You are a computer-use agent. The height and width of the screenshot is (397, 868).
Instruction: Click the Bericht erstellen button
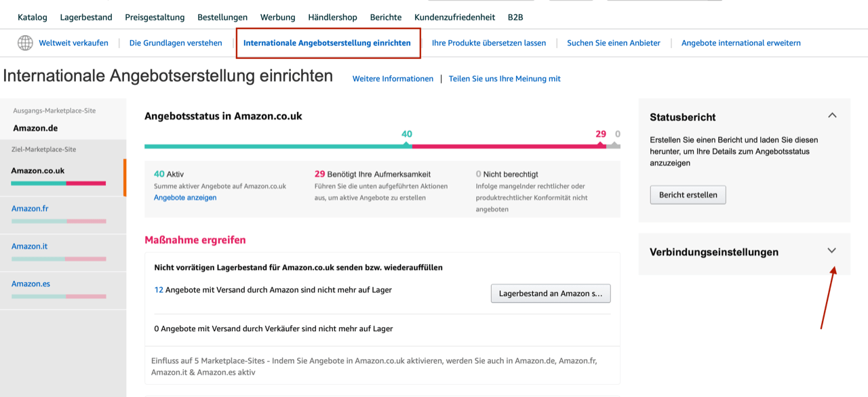[688, 195]
